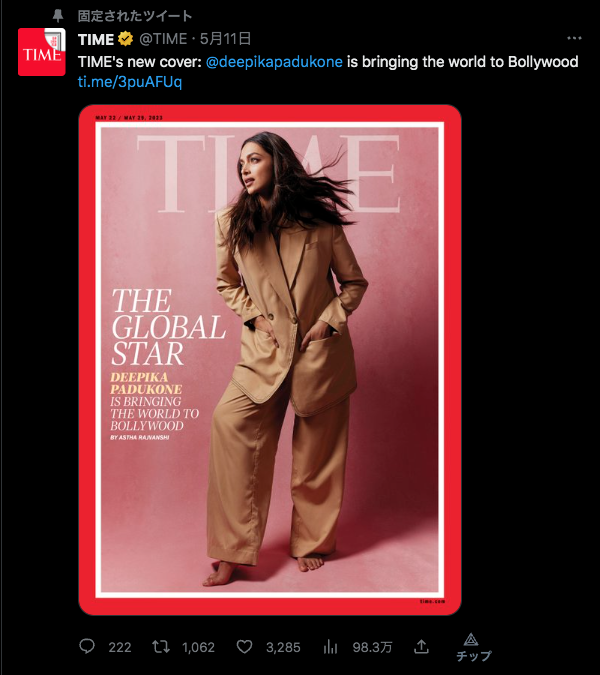The width and height of the screenshot is (600, 675).
Task: Click the @TIME handle
Action: coord(163,39)
